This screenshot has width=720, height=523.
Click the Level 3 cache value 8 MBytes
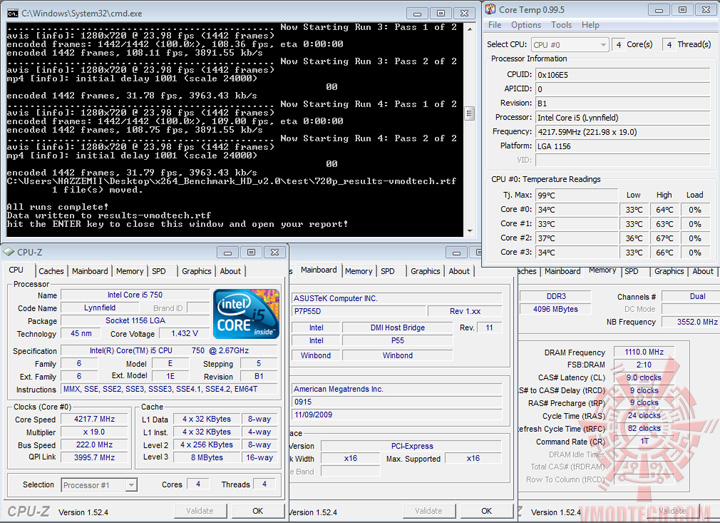tap(207, 457)
